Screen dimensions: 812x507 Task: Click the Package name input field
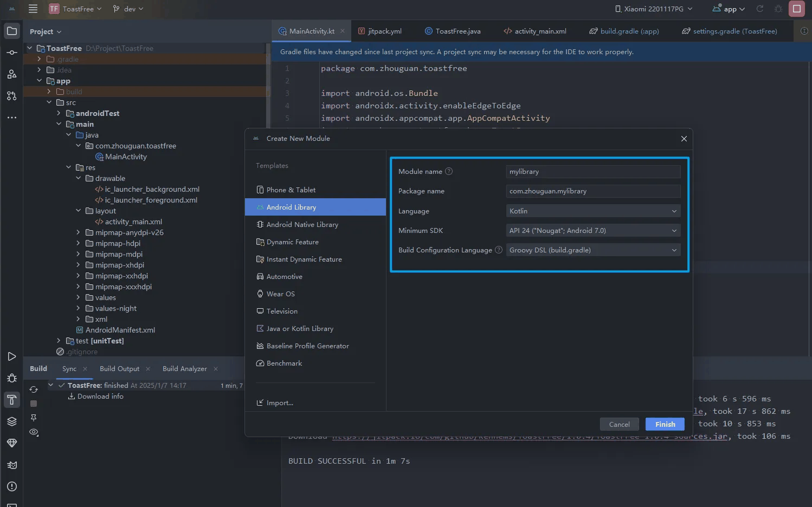coord(593,191)
